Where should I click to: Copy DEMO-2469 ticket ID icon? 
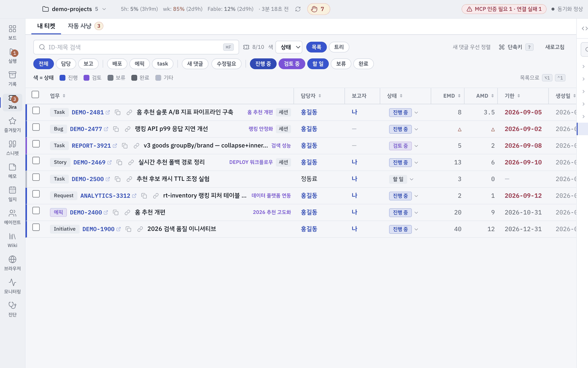pyautogui.click(x=119, y=162)
